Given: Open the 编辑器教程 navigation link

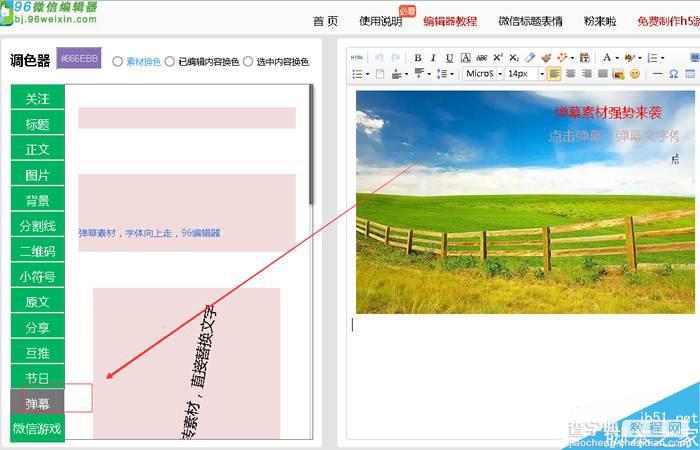Looking at the screenshot, I should [450, 21].
